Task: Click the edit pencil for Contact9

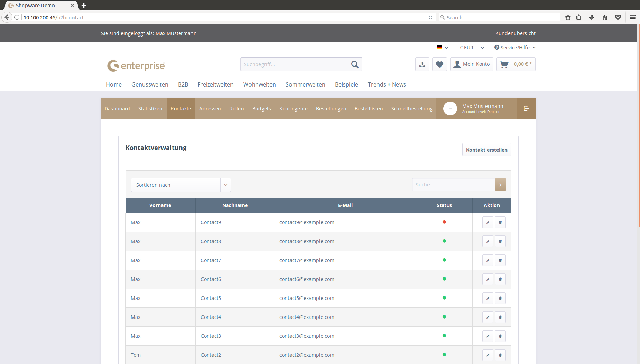Action: [x=488, y=222]
